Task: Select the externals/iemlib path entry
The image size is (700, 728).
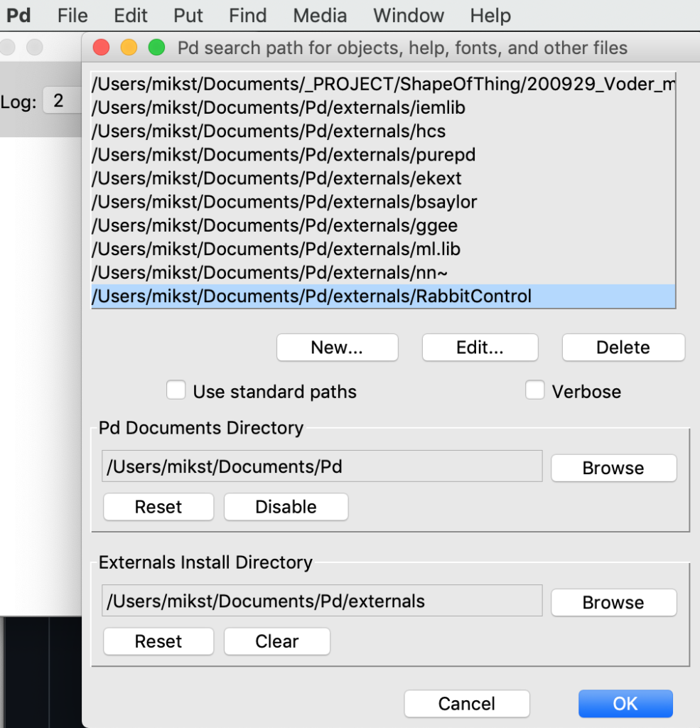Action: pos(384,108)
